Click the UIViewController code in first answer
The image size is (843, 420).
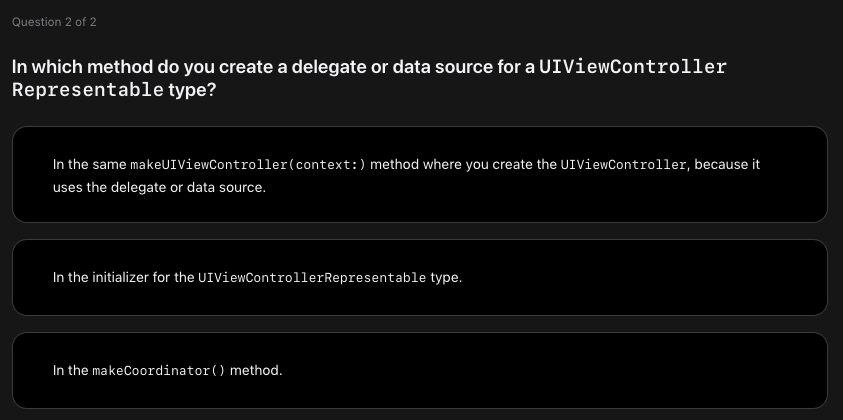(x=623, y=165)
